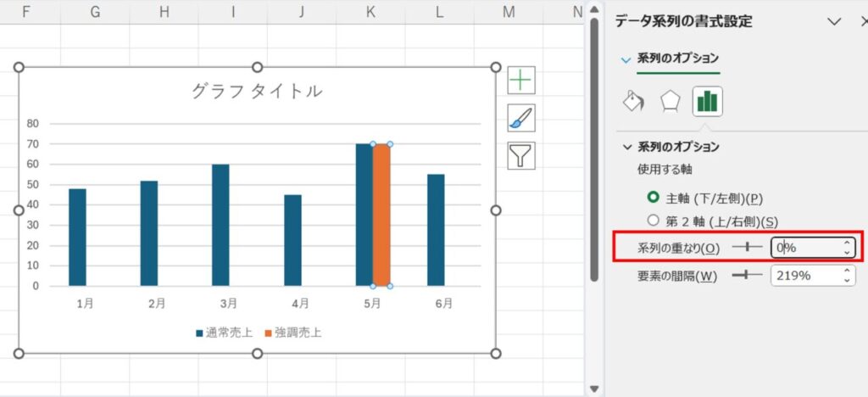Image resolution: width=868 pixels, height=397 pixels.
Task: Select the blue 通常売上 bar for 5月
Action: pos(364,215)
